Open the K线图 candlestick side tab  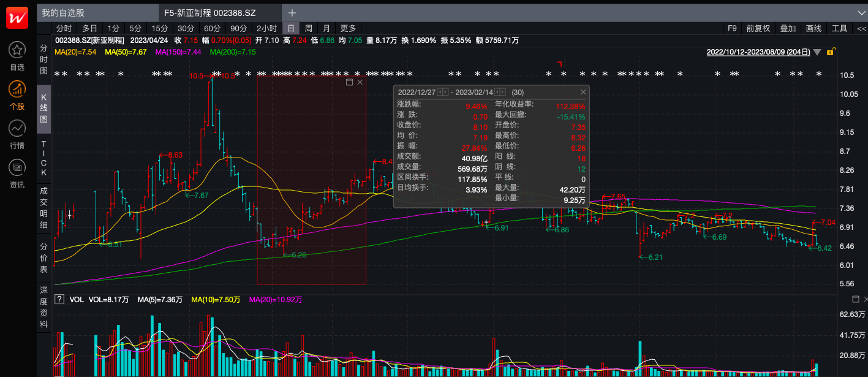click(43, 108)
